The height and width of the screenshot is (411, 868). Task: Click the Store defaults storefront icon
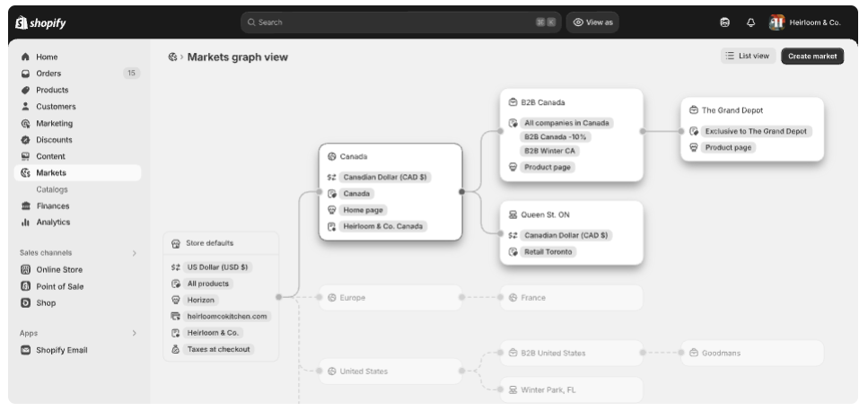tap(176, 243)
